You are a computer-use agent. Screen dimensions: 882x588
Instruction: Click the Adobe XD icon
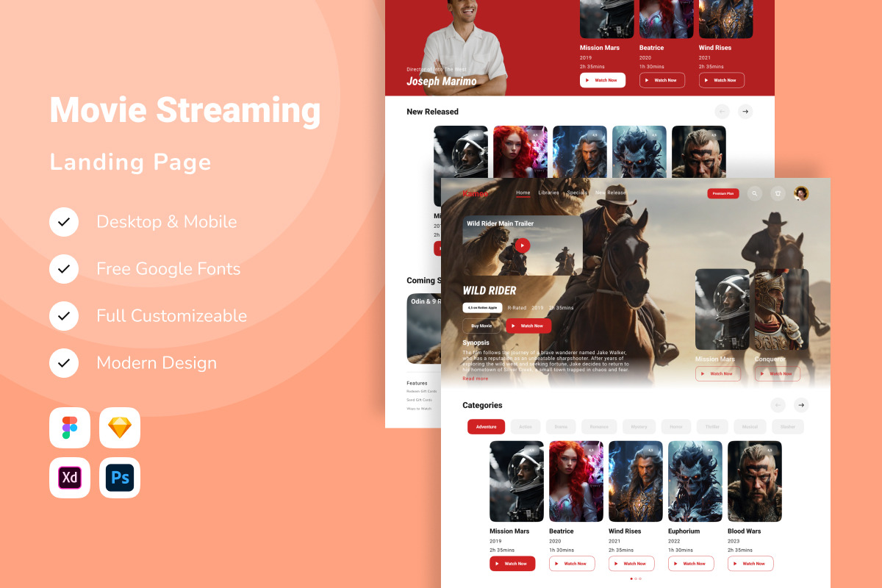(70, 478)
